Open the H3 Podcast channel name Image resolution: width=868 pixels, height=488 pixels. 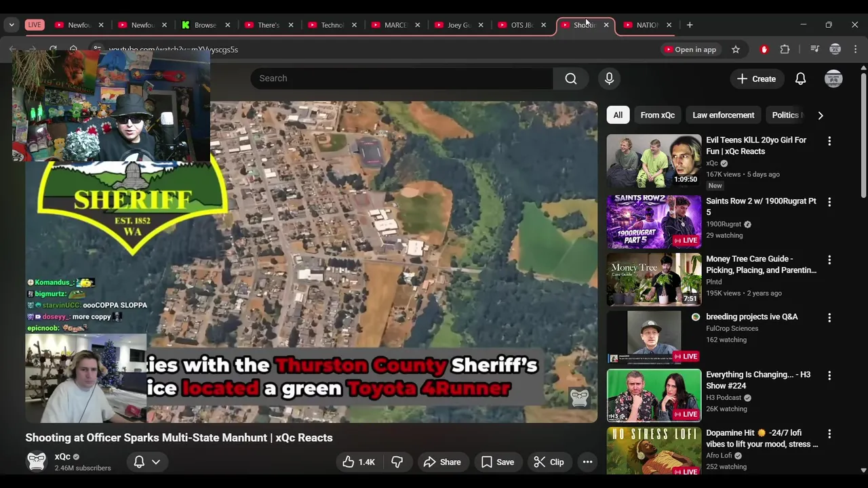[724, 398]
